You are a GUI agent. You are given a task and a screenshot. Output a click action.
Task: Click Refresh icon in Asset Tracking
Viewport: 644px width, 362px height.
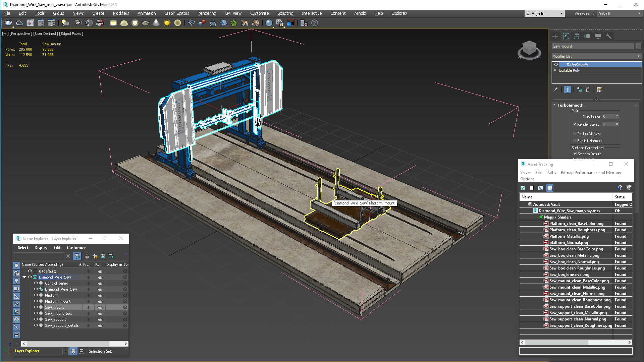point(523,188)
